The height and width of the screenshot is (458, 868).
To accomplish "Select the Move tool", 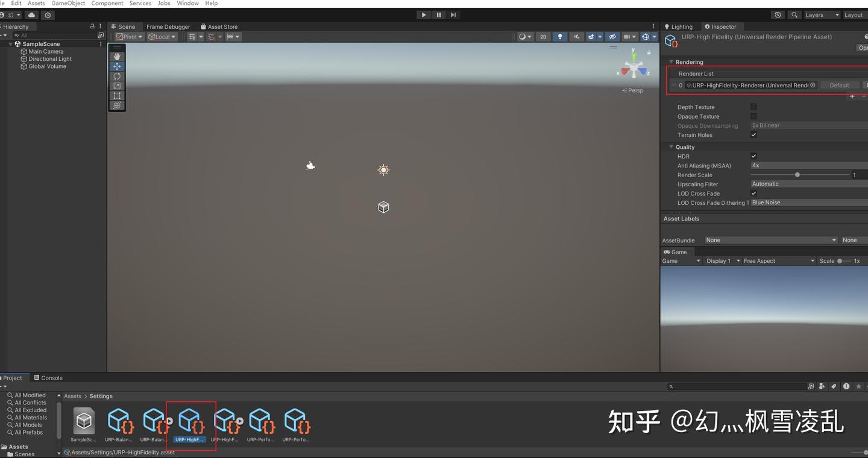I will (117, 66).
